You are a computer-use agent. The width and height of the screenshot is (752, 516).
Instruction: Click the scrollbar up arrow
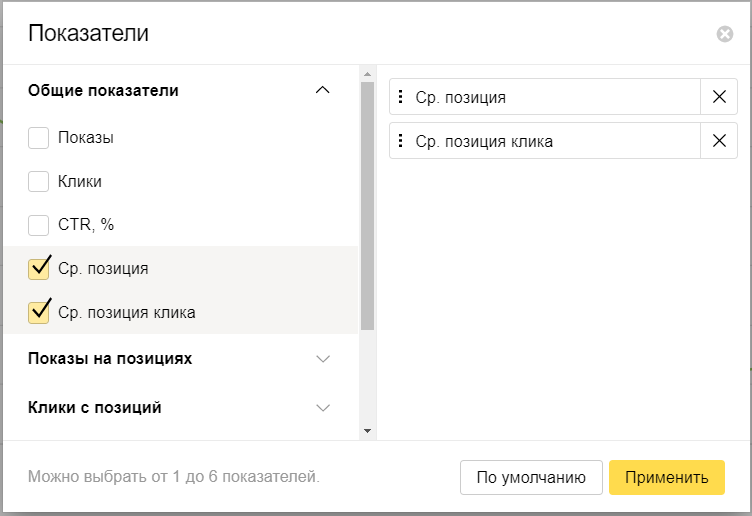pyautogui.click(x=367, y=74)
